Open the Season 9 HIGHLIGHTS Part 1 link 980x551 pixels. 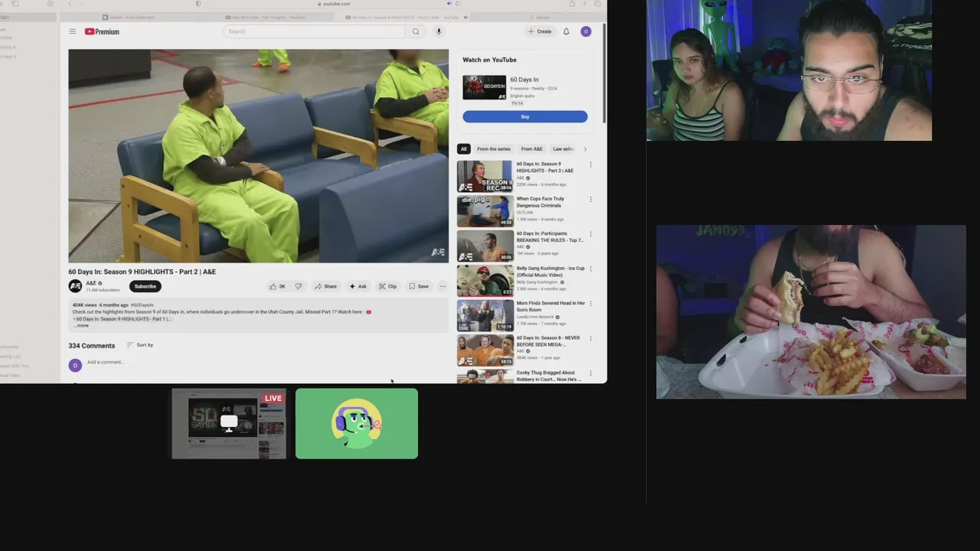[122, 319]
